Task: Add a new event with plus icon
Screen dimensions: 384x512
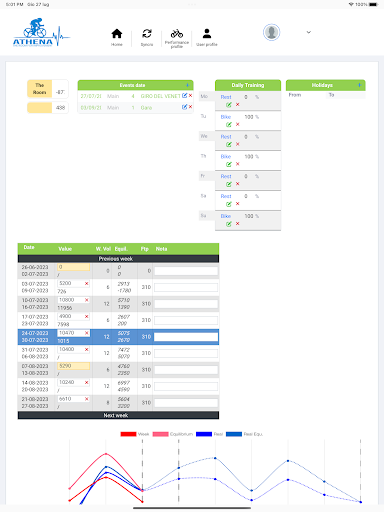Action: click(188, 85)
